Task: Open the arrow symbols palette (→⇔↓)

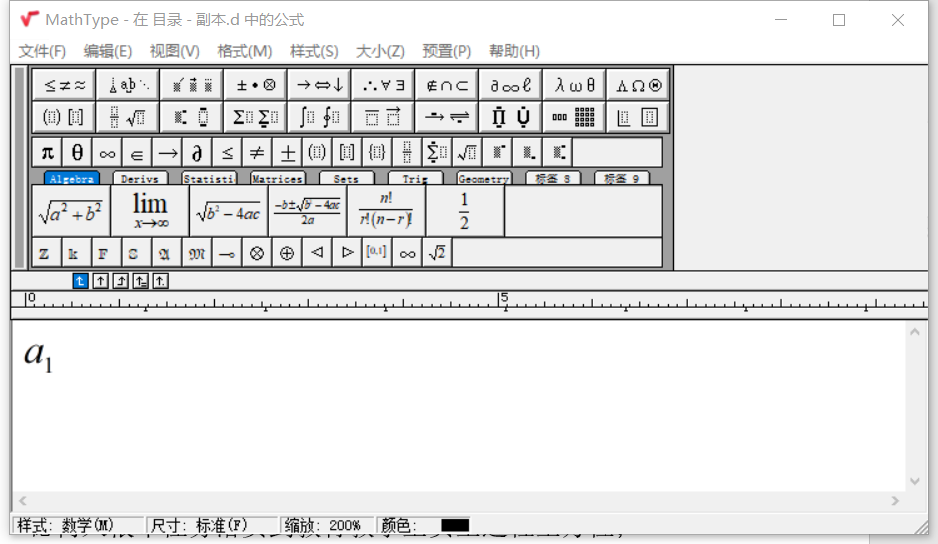Action: pyautogui.click(x=319, y=86)
